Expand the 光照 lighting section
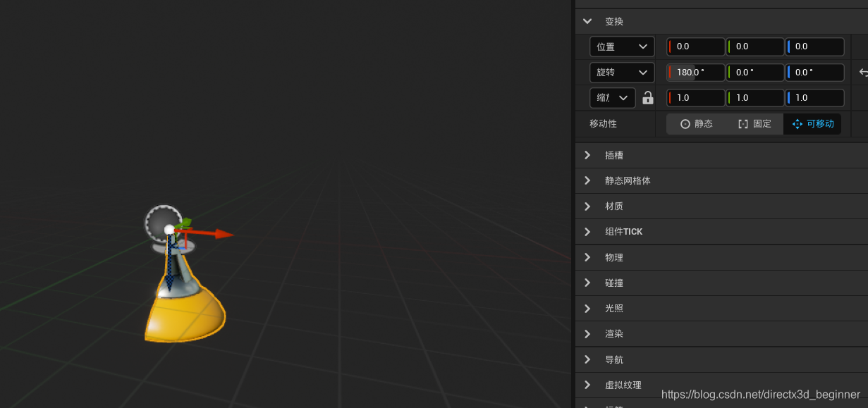This screenshot has width=868, height=408. point(587,308)
